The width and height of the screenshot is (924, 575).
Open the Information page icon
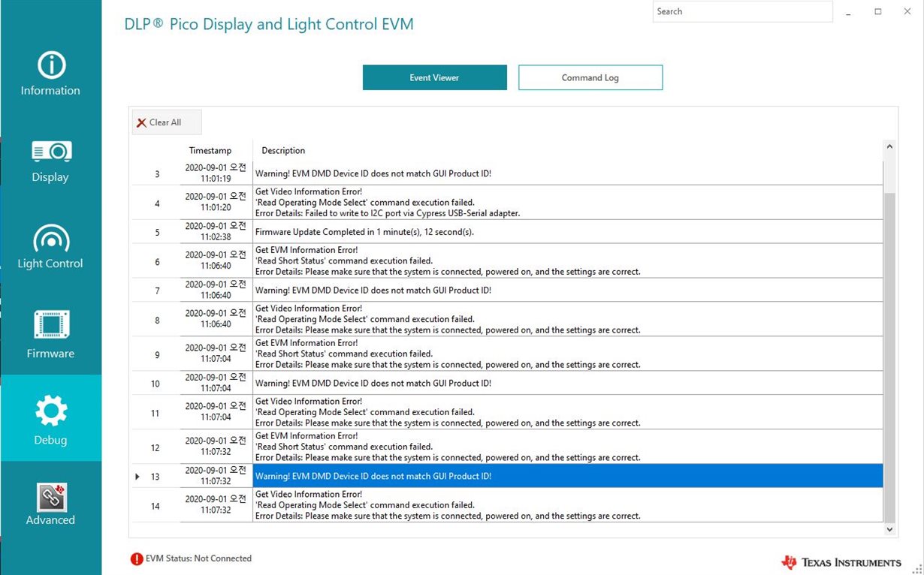tap(50, 65)
